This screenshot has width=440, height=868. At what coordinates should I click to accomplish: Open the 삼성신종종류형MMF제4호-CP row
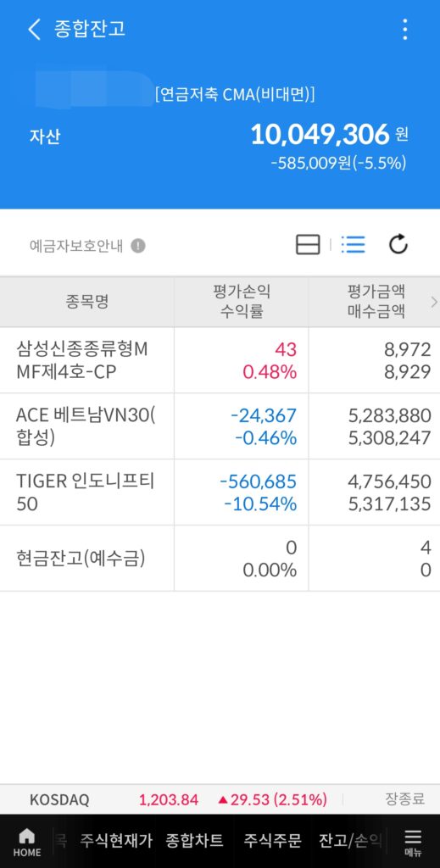click(220, 360)
